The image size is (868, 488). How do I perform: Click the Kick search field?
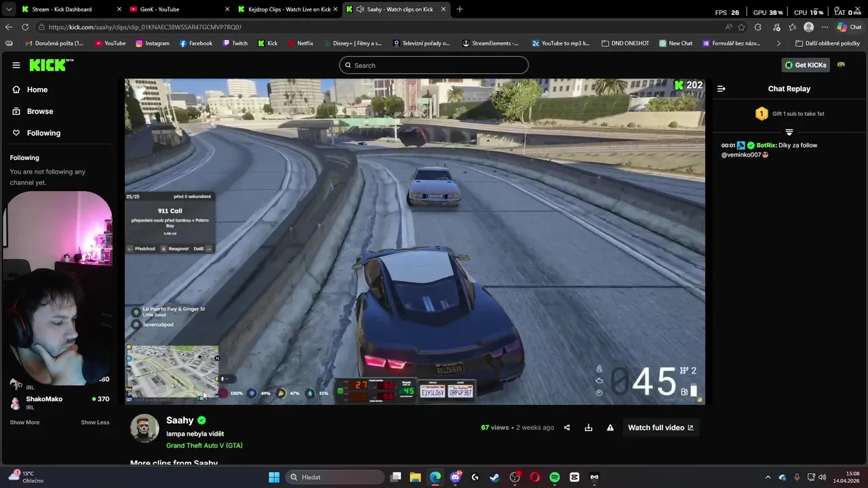click(x=434, y=65)
